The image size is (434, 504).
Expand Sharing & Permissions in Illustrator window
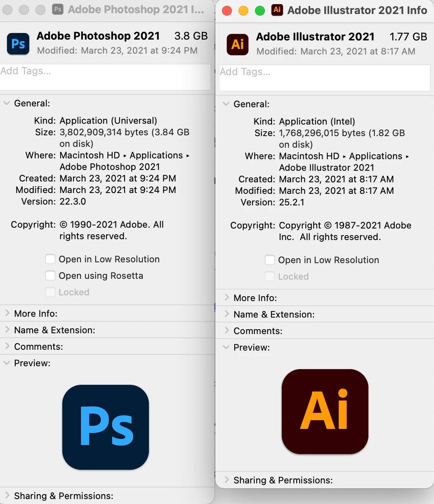point(226,480)
